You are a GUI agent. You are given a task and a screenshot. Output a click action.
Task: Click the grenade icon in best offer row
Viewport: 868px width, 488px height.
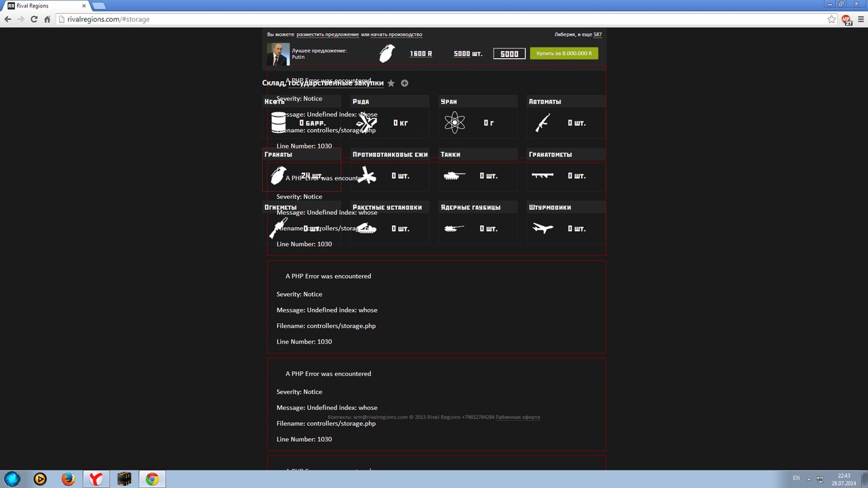386,54
